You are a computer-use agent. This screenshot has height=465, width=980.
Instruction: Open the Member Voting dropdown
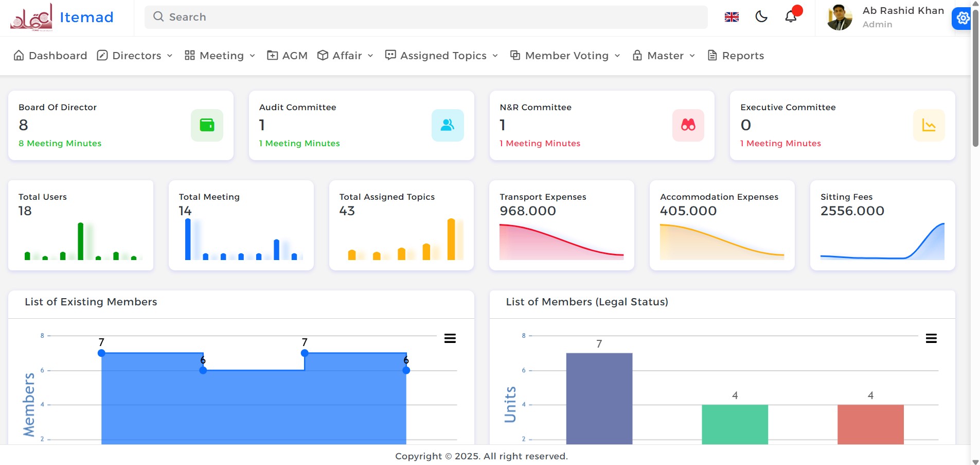[x=565, y=56]
